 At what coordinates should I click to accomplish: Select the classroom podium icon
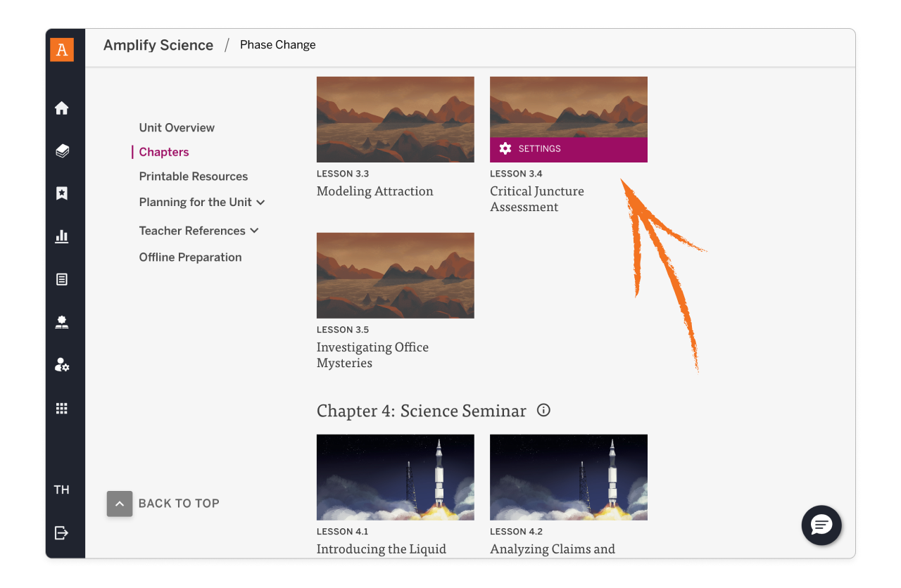coord(62,322)
